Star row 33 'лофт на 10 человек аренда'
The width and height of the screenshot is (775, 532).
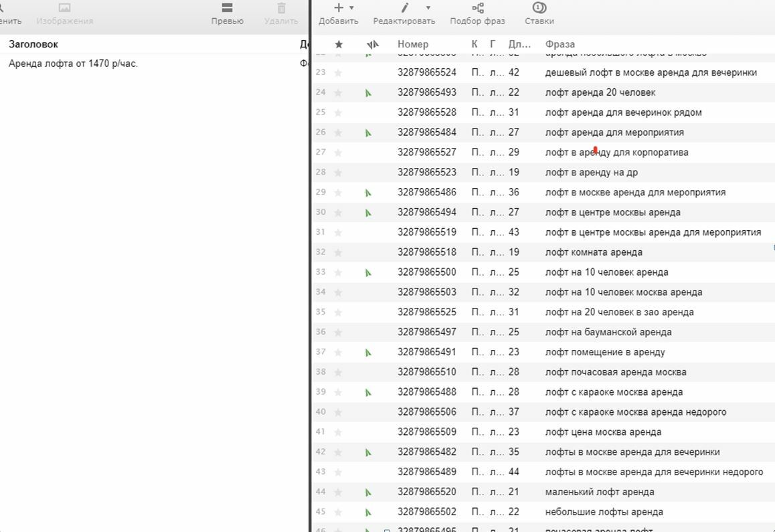click(338, 272)
